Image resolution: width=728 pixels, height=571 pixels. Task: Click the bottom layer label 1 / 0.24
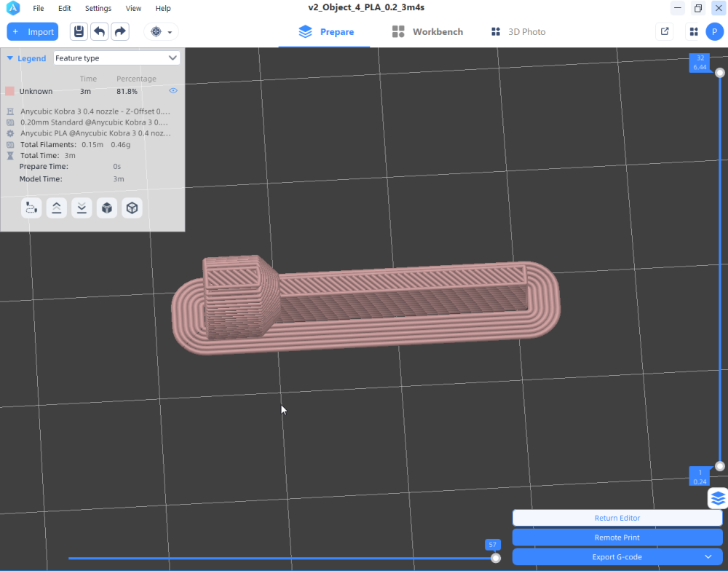700,477
